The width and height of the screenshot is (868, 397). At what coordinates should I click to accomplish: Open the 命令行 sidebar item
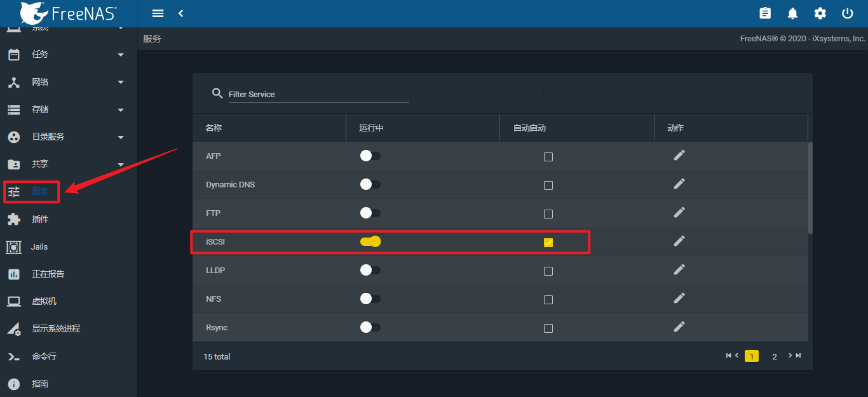69,356
